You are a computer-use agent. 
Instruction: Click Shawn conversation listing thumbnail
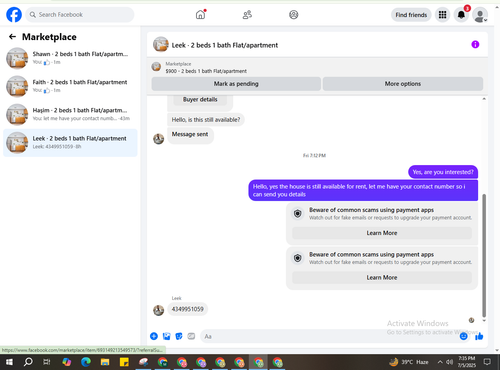(x=17, y=58)
